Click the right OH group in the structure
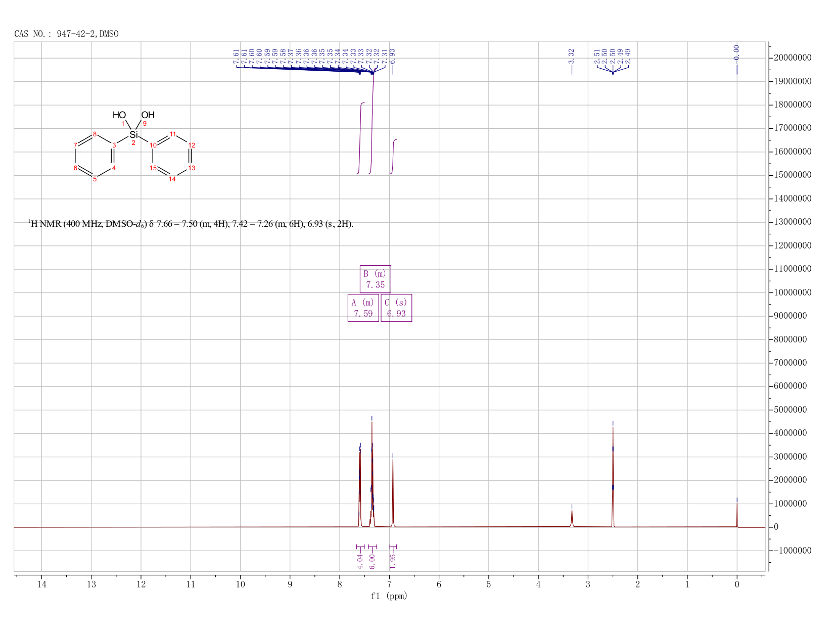834x644 pixels. pyautogui.click(x=148, y=115)
